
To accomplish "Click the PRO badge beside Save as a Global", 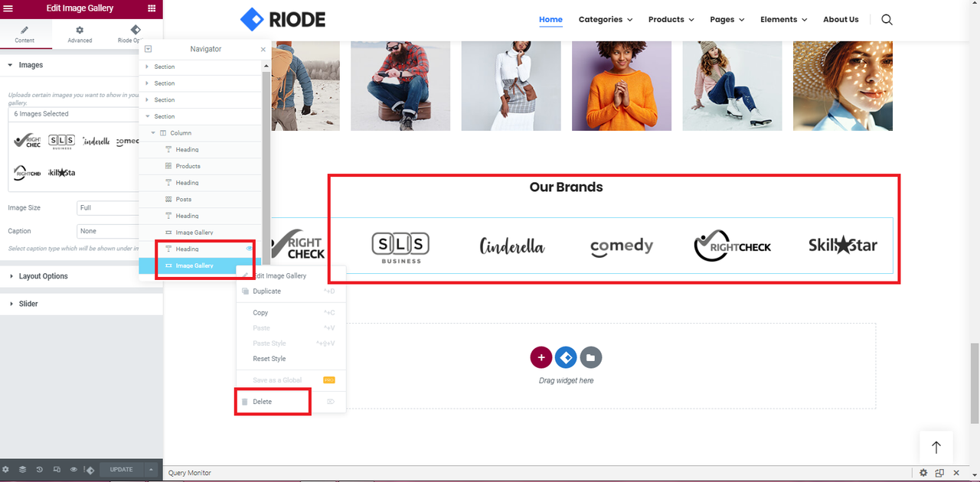I will (x=329, y=380).
